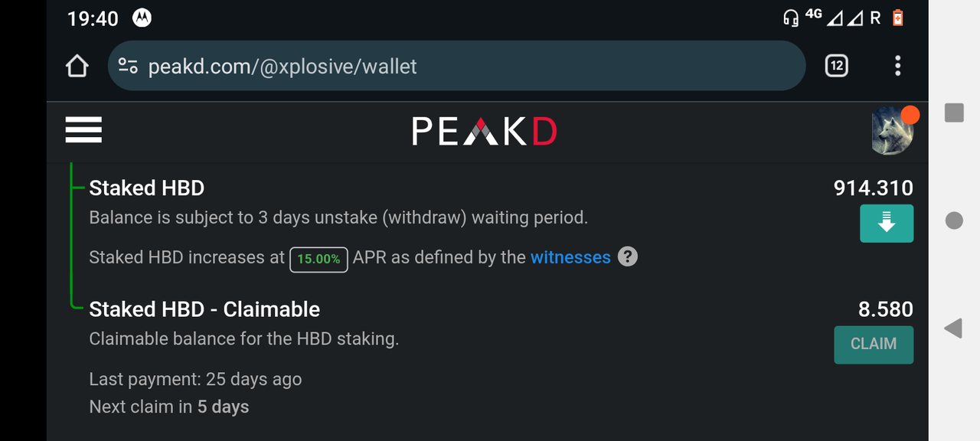Tap the browser home icon
Screen dimensions: 980x441
click(77, 67)
